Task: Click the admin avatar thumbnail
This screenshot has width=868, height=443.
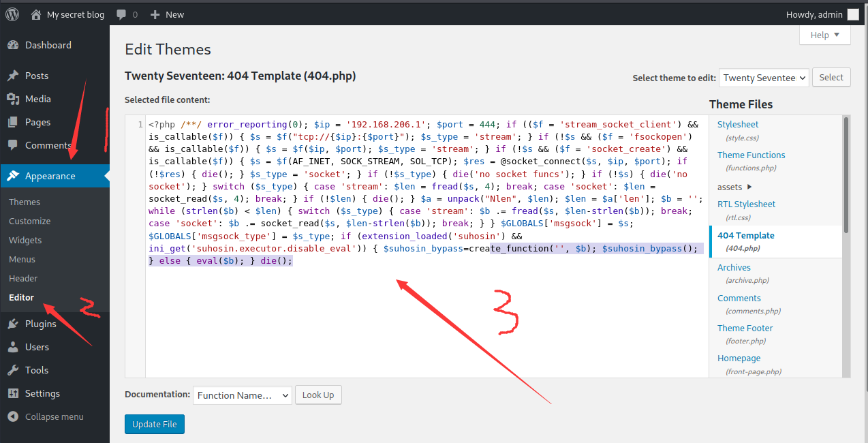Action: tap(853, 14)
